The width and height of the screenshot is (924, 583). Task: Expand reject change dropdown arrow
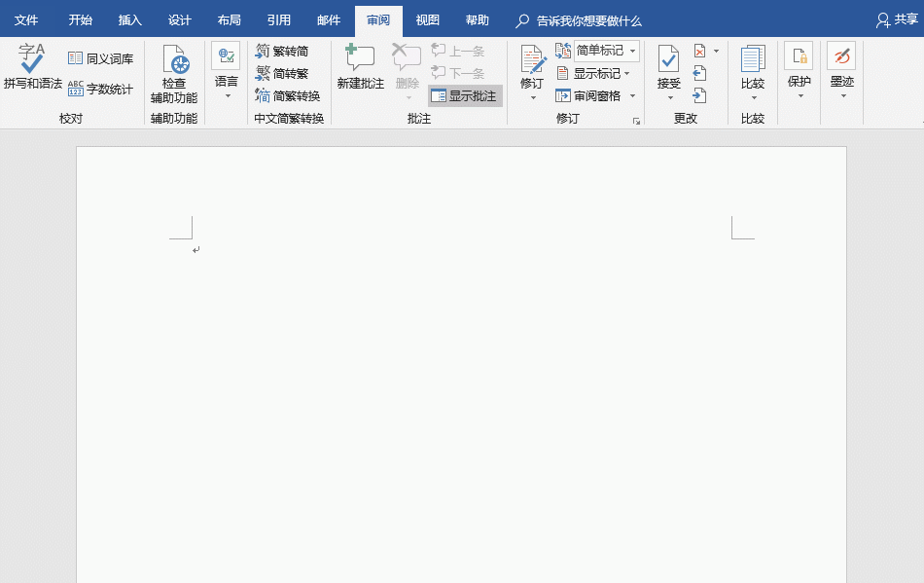(x=716, y=52)
